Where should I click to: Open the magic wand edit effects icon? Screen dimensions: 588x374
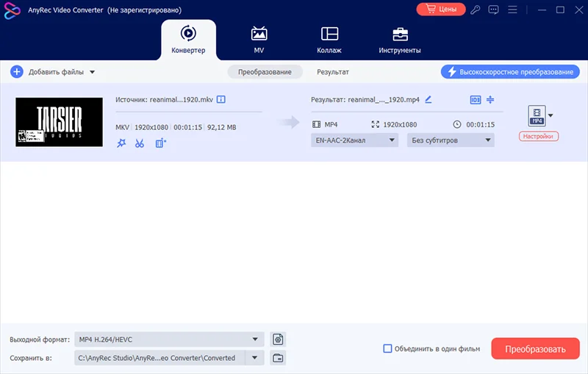[121, 143]
